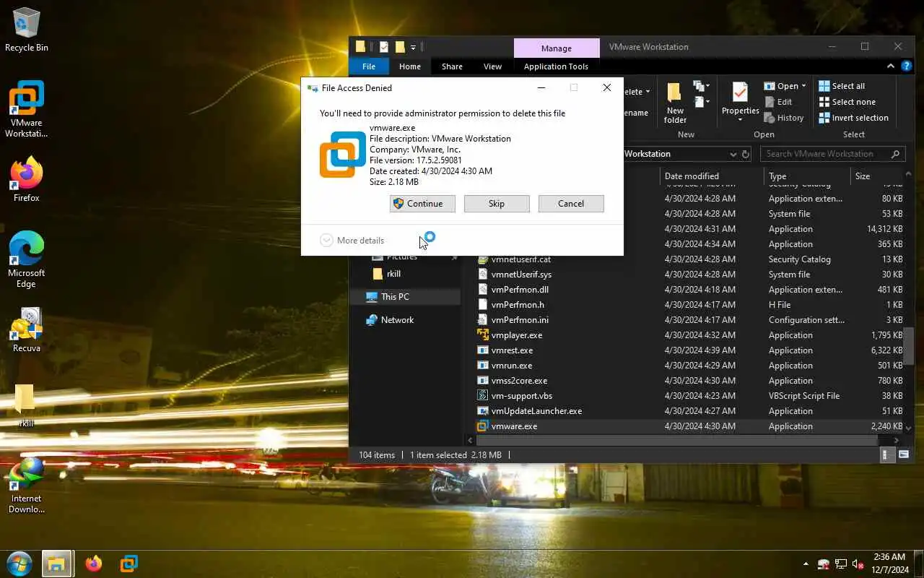Click Select none in ribbon
The image size is (924, 578).
[847, 102]
